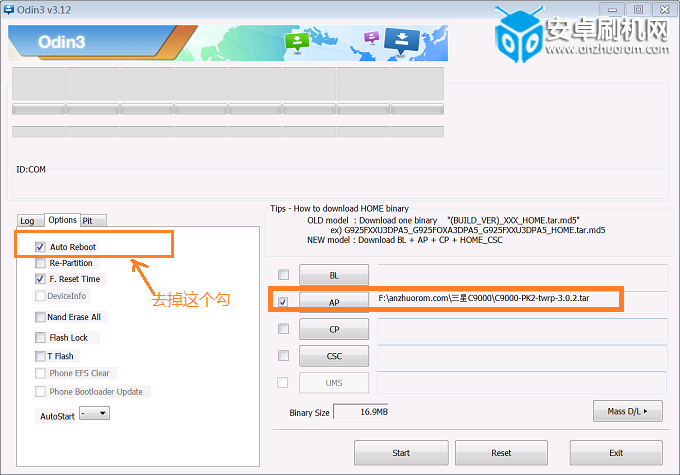This screenshot has width=680, height=475.
Task: Click the ID:COM label
Action: point(31,170)
